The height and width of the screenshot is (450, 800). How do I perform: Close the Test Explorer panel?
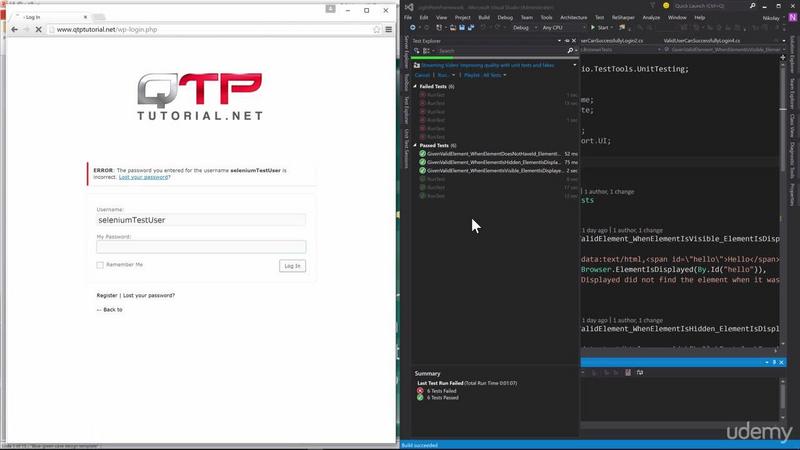click(x=574, y=41)
